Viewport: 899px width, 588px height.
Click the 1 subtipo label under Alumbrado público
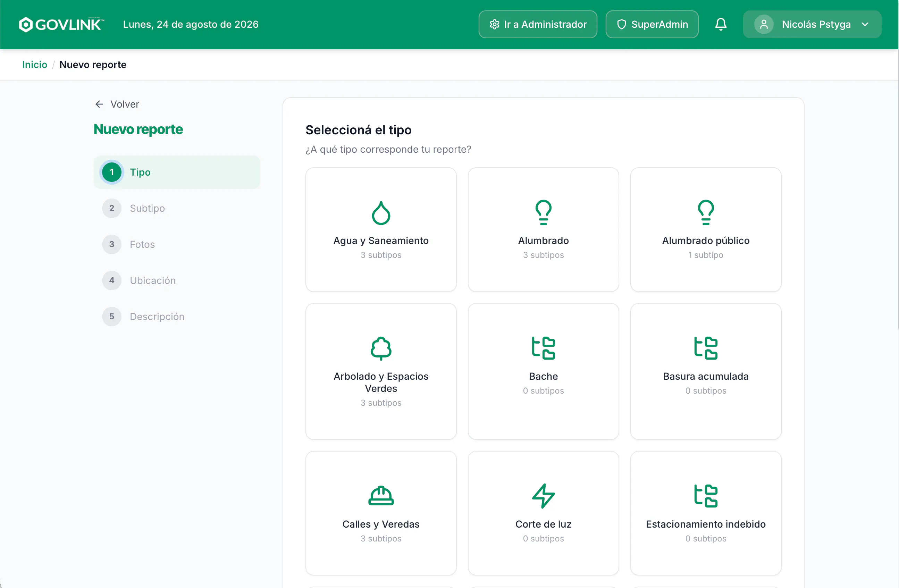(x=706, y=255)
